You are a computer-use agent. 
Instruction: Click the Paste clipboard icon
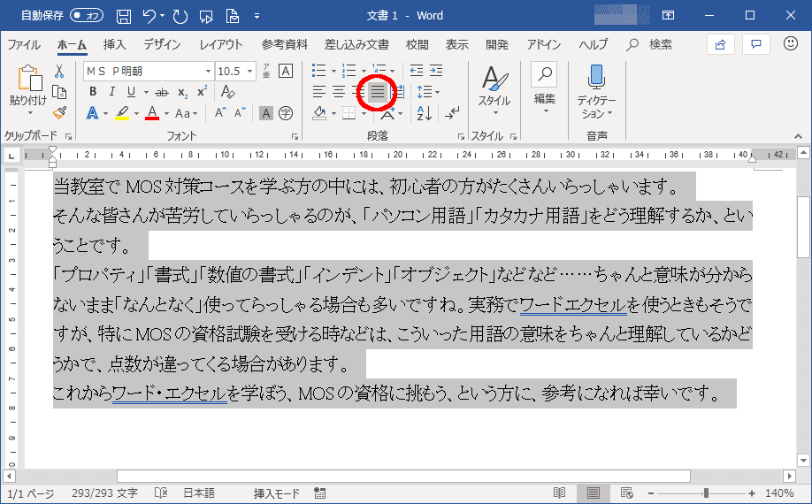click(x=29, y=79)
